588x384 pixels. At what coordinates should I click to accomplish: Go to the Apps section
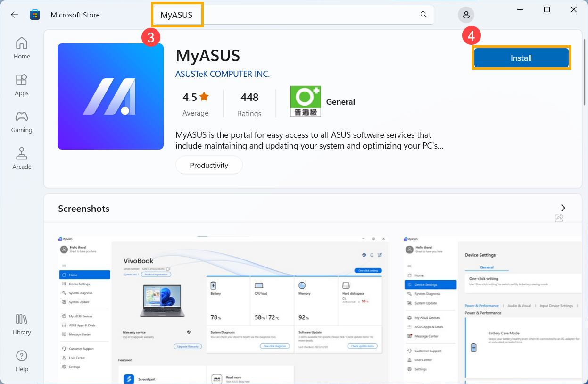pyautogui.click(x=22, y=85)
